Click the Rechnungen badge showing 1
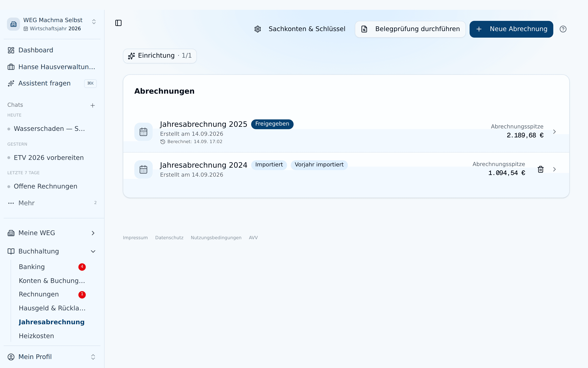 pyautogui.click(x=82, y=294)
